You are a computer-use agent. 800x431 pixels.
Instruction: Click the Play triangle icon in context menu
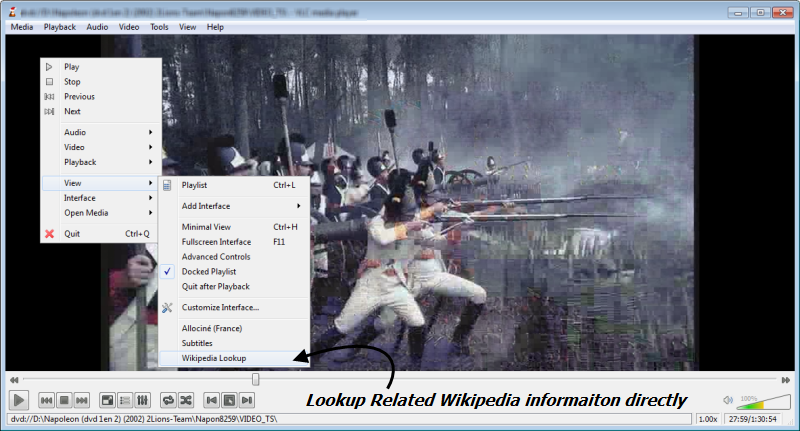[x=49, y=67]
